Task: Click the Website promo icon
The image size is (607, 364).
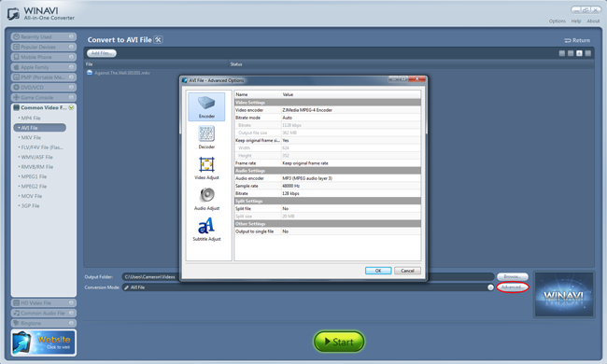Action: point(43,343)
